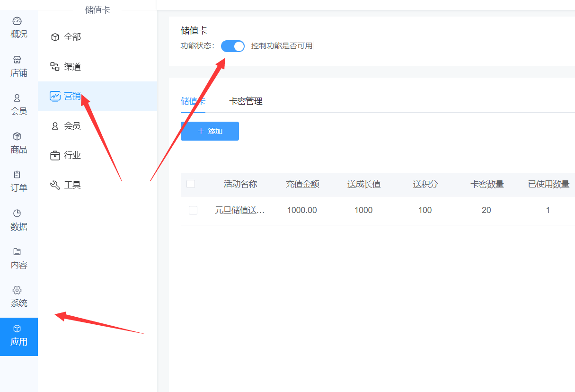Click the 渠道 channel icon

point(55,67)
